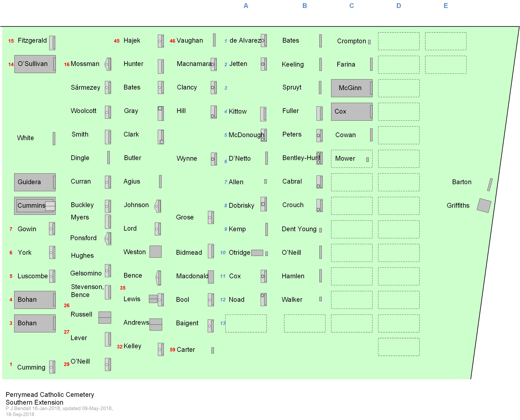The image size is (520, 420).
Task: Click the Grose grave label
Action: [185, 217]
